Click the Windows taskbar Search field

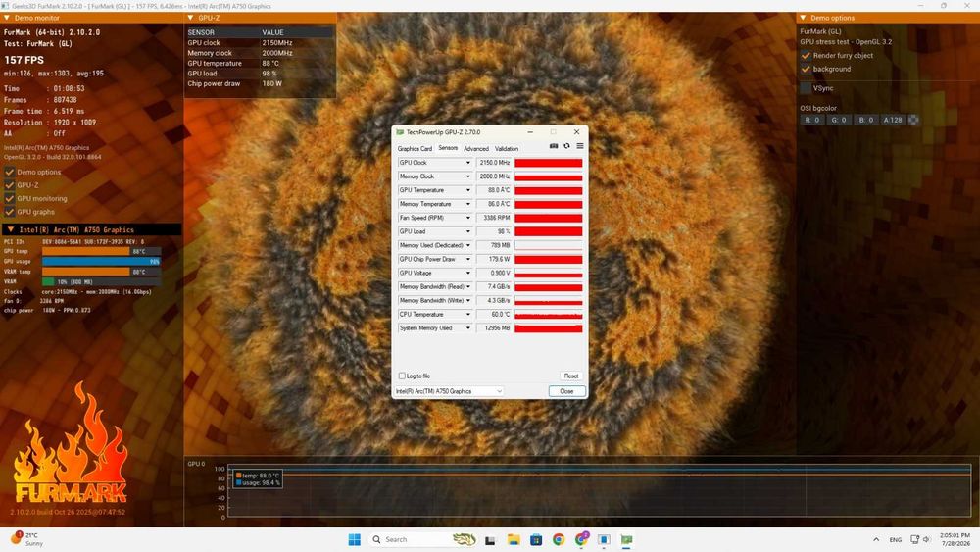[x=423, y=539]
